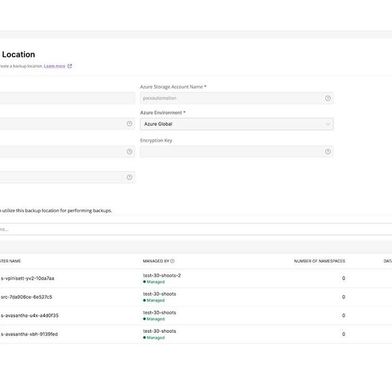The image size is (392, 392).
Task: Focus the Azure Storage Account Name field
Action: pyautogui.click(x=237, y=98)
